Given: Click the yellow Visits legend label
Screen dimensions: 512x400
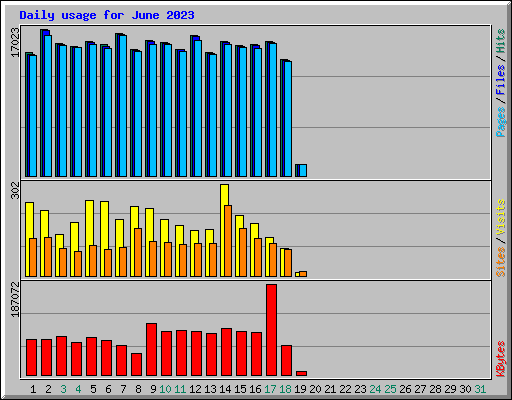Looking at the screenshot, I should click(500, 218).
